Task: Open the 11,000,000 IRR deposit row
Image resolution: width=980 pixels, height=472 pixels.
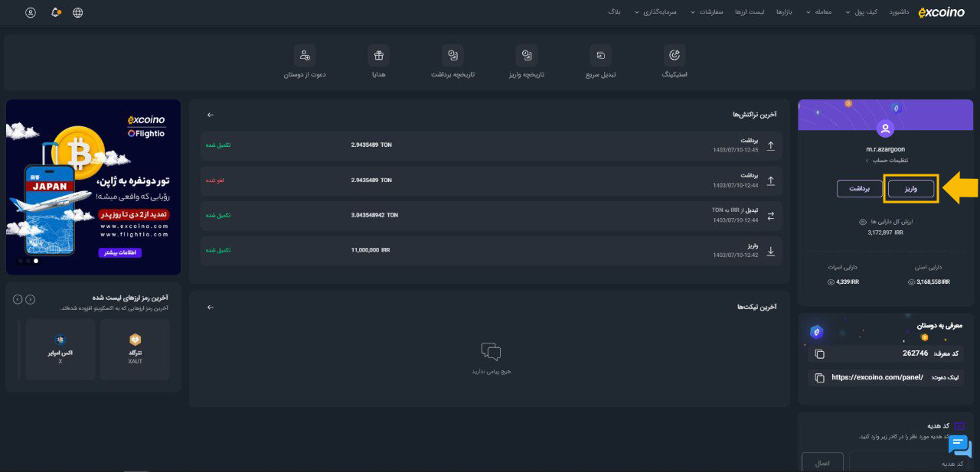Action: click(x=491, y=251)
